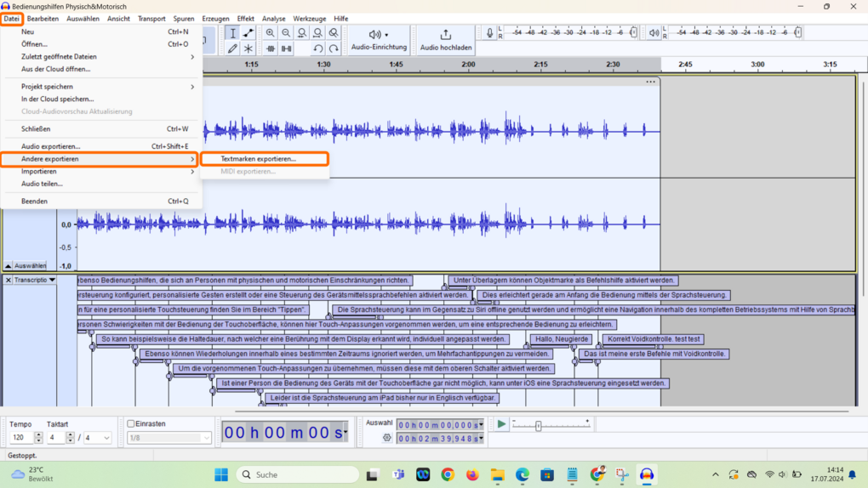868x488 pixels.
Task: Open the Spuren menu
Action: [x=183, y=19]
